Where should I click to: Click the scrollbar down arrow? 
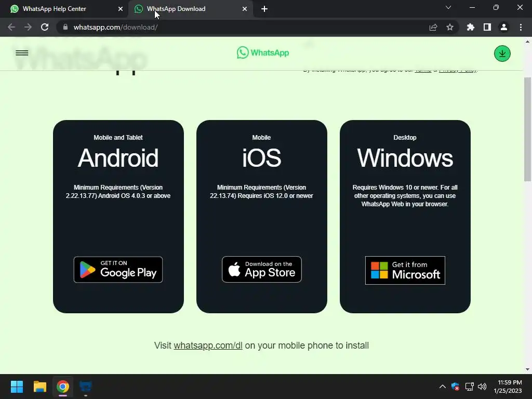[527, 369]
